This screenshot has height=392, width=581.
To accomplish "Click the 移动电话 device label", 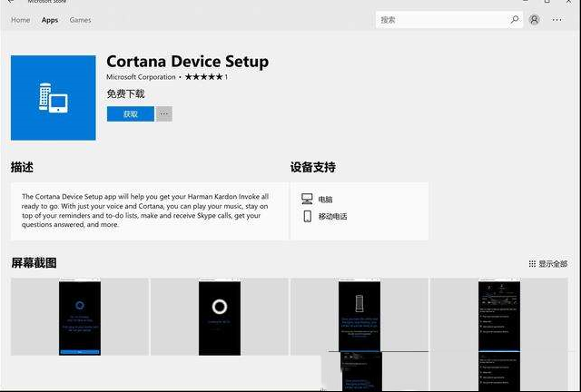I will coord(333,216).
